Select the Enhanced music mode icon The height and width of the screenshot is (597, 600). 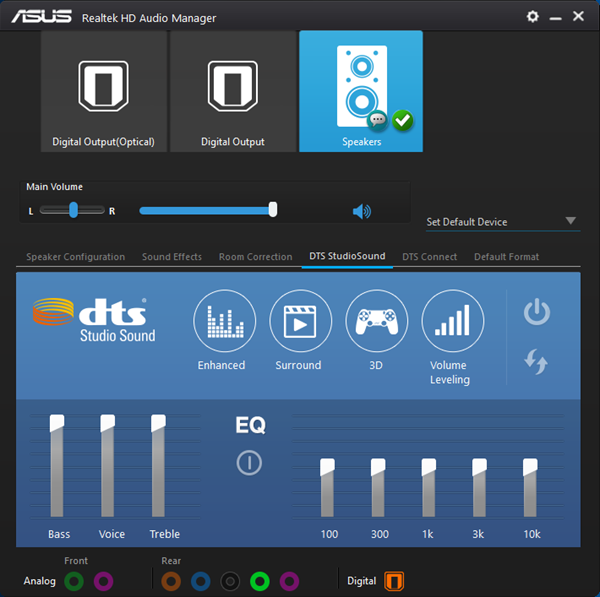225,321
